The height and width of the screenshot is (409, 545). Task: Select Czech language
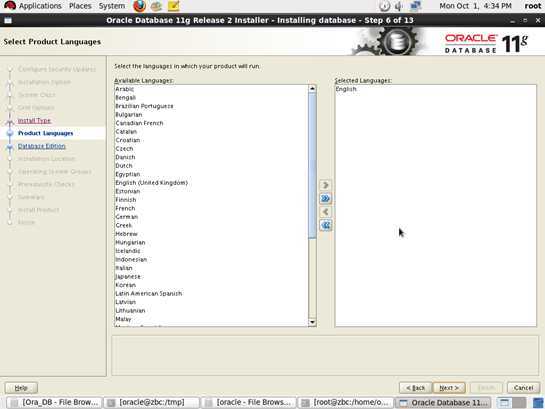point(124,149)
